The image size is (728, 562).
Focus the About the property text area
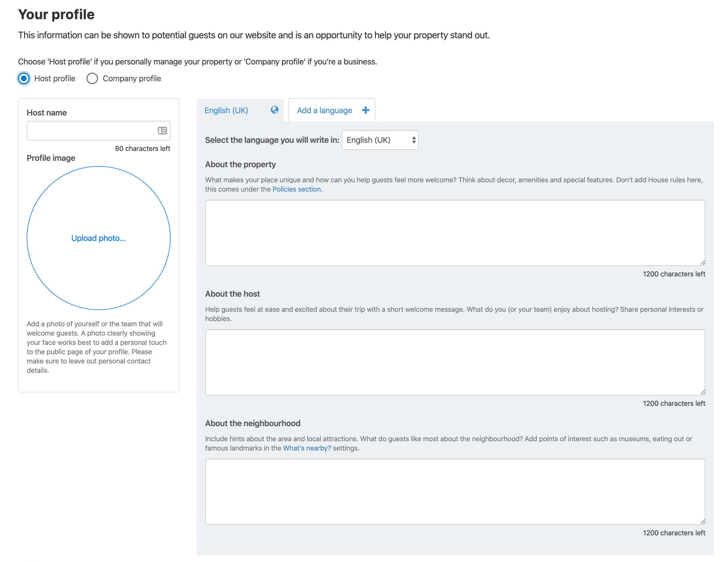tap(455, 233)
